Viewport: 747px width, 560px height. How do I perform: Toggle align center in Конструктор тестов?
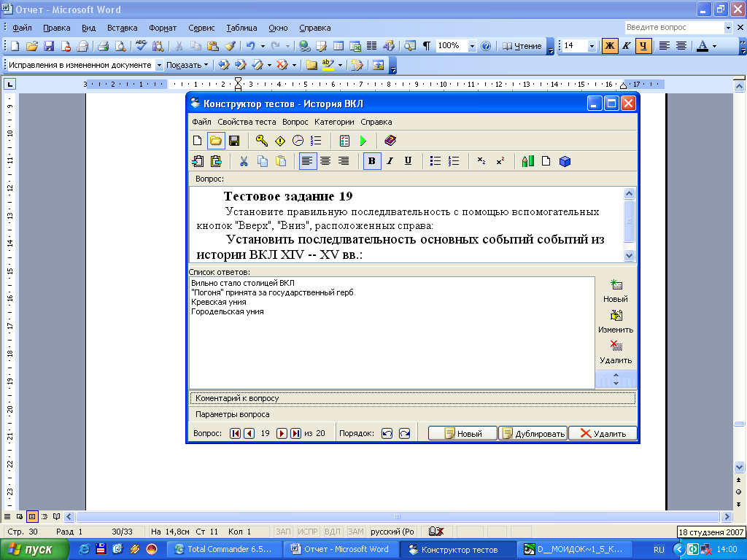pos(325,161)
